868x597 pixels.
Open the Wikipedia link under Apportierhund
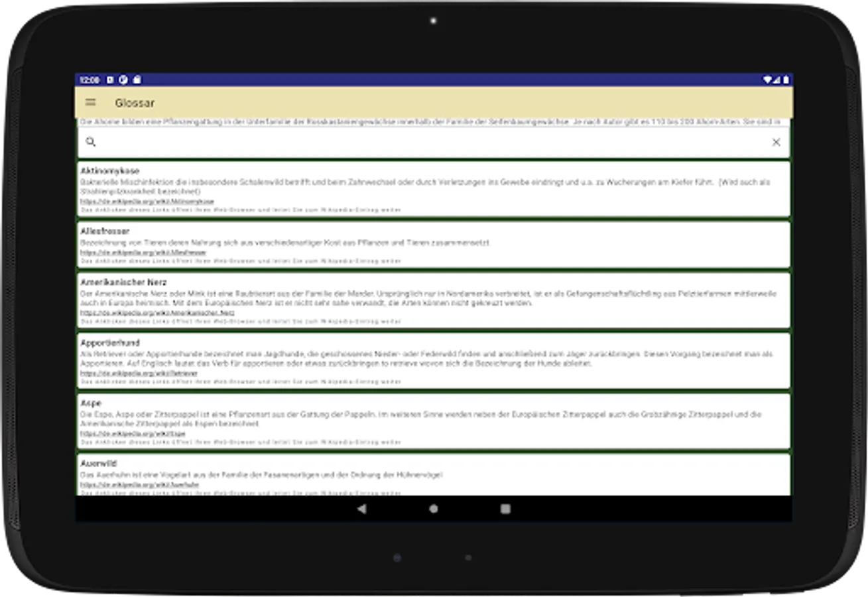pos(139,373)
